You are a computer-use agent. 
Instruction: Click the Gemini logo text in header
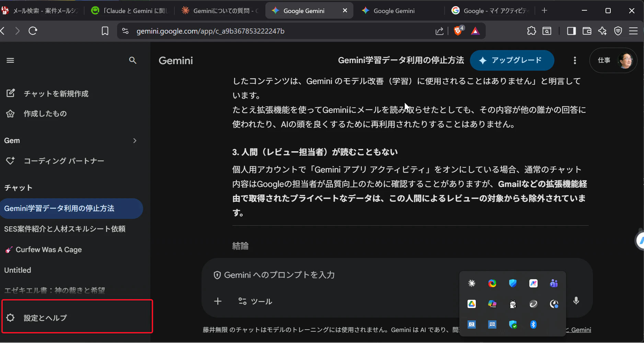click(x=176, y=61)
